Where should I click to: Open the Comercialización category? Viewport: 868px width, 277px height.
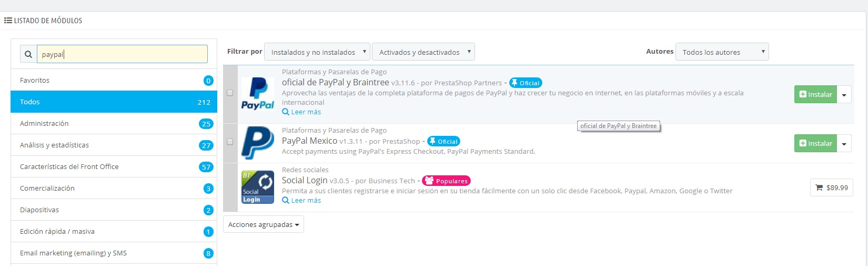[114, 188]
